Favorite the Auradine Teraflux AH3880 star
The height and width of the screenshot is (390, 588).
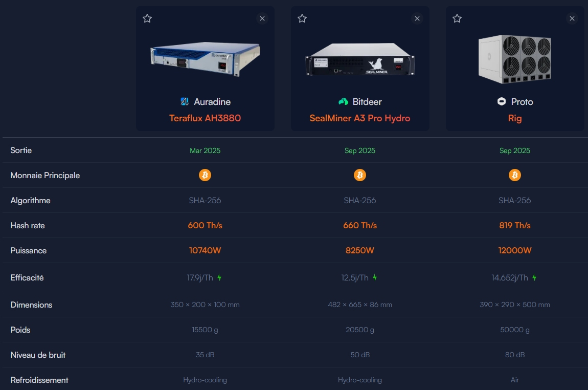(147, 18)
